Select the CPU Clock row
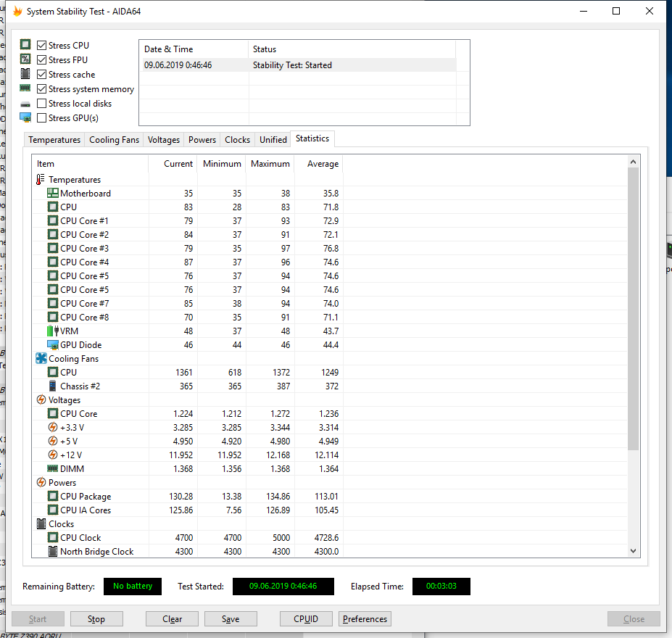 188,538
